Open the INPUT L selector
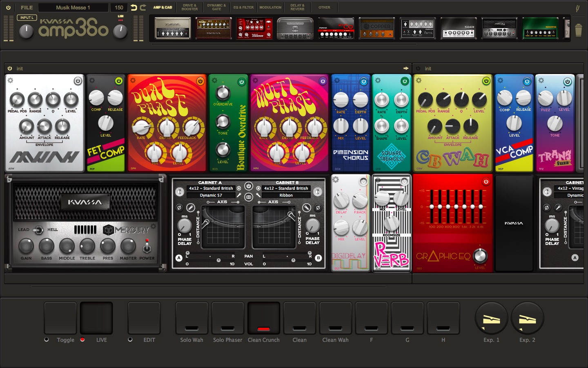 coord(27,18)
